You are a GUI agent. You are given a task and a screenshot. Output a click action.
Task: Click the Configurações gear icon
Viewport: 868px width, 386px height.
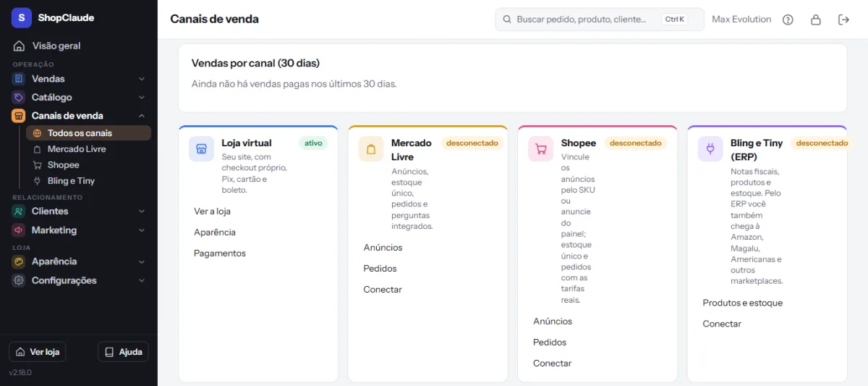pyautogui.click(x=19, y=280)
